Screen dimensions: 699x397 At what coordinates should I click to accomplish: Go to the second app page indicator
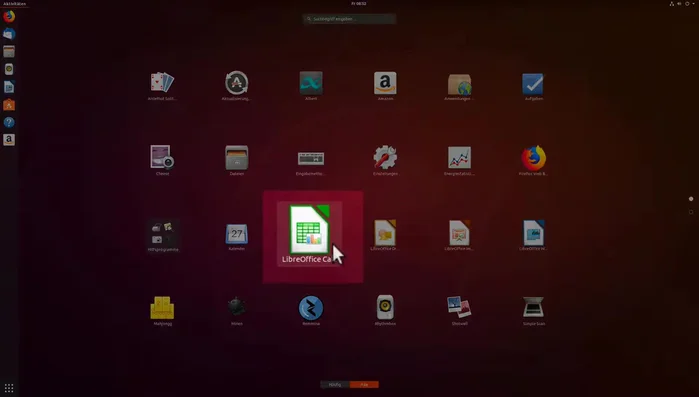pos(691,212)
